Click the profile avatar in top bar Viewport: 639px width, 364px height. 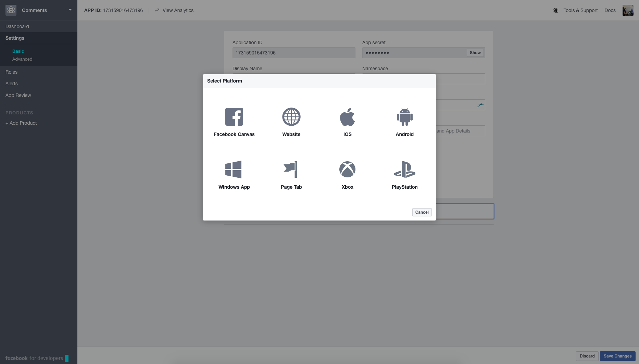tap(628, 10)
